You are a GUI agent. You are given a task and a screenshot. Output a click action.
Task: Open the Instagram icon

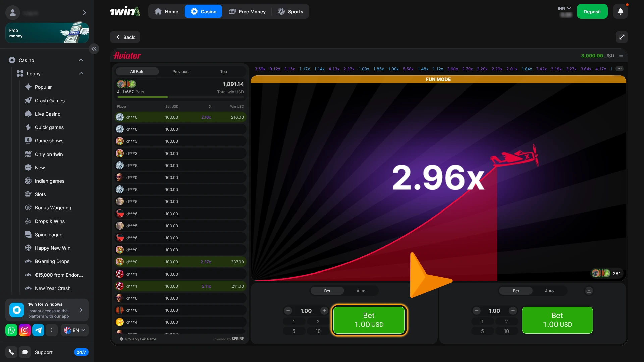click(x=24, y=330)
